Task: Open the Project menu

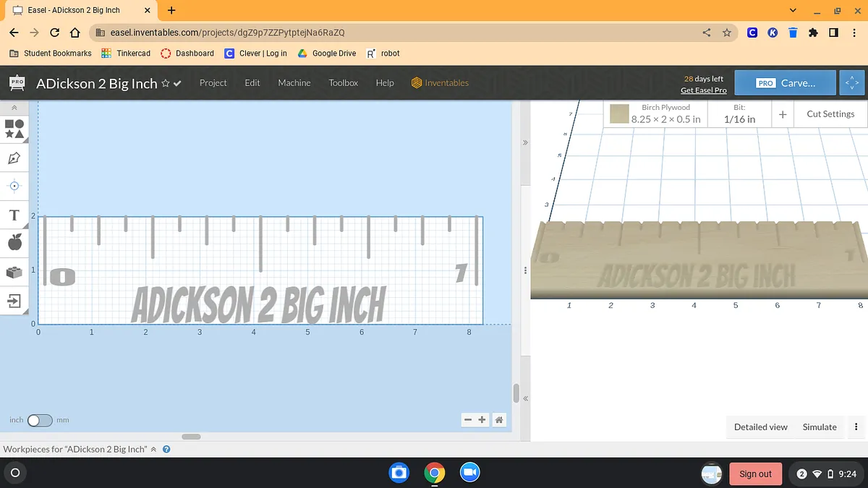Action: pyautogui.click(x=213, y=82)
